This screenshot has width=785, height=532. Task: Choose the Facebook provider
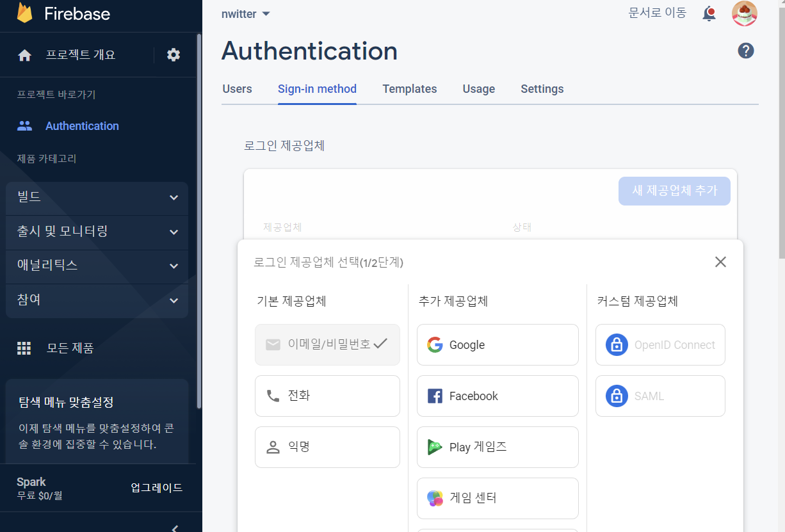pyautogui.click(x=498, y=396)
